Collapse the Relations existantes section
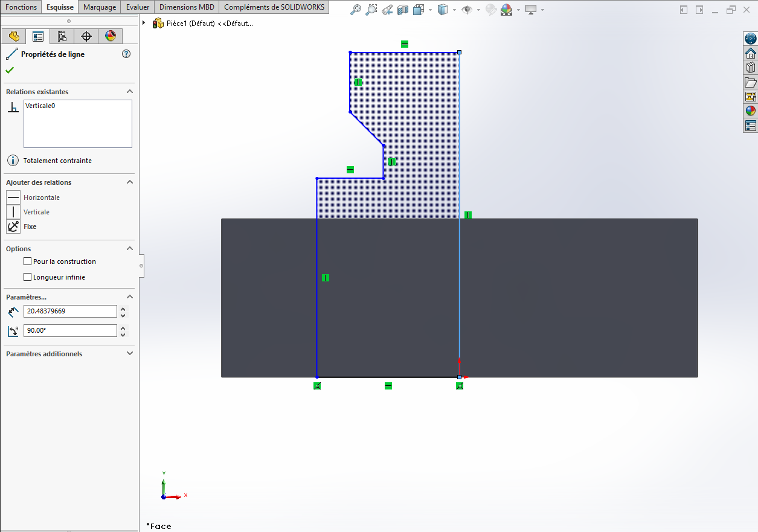Image resolution: width=758 pixels, height=532 pixels. click(129, 92)
